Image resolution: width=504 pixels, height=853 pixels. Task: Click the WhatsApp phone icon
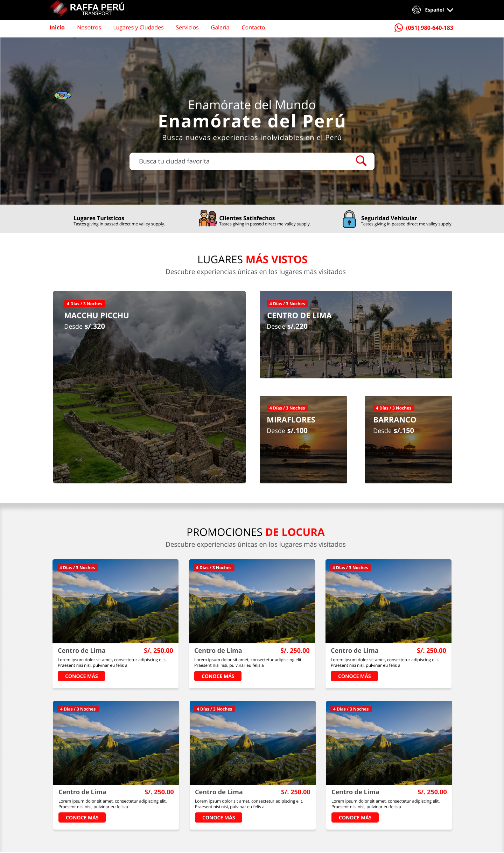(398, 28)
